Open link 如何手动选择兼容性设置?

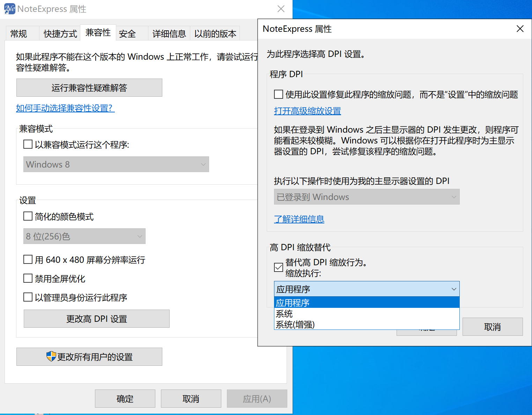coord(65,108)
